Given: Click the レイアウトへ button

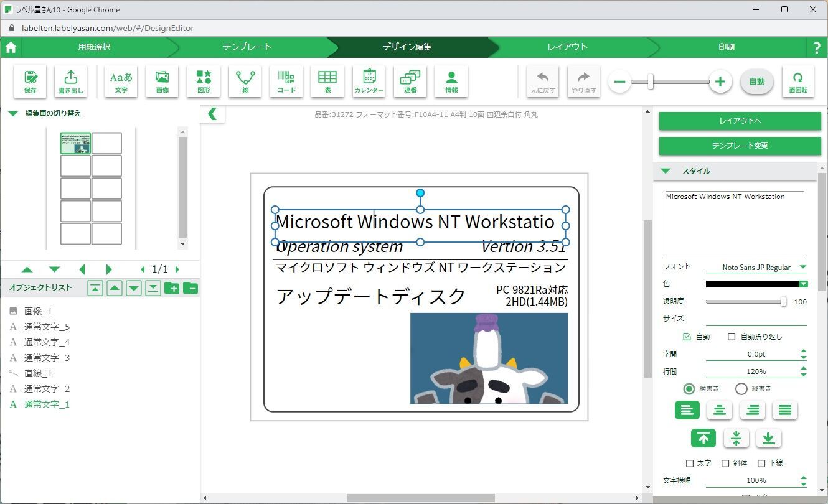Looking at the screenshot, I should [x=740, y=121].
